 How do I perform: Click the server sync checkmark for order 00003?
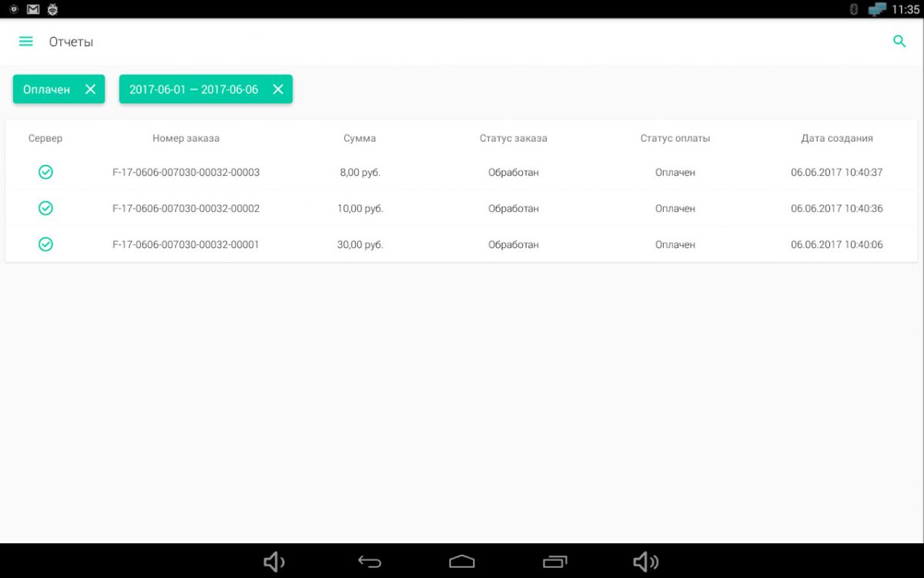[45, 172]
